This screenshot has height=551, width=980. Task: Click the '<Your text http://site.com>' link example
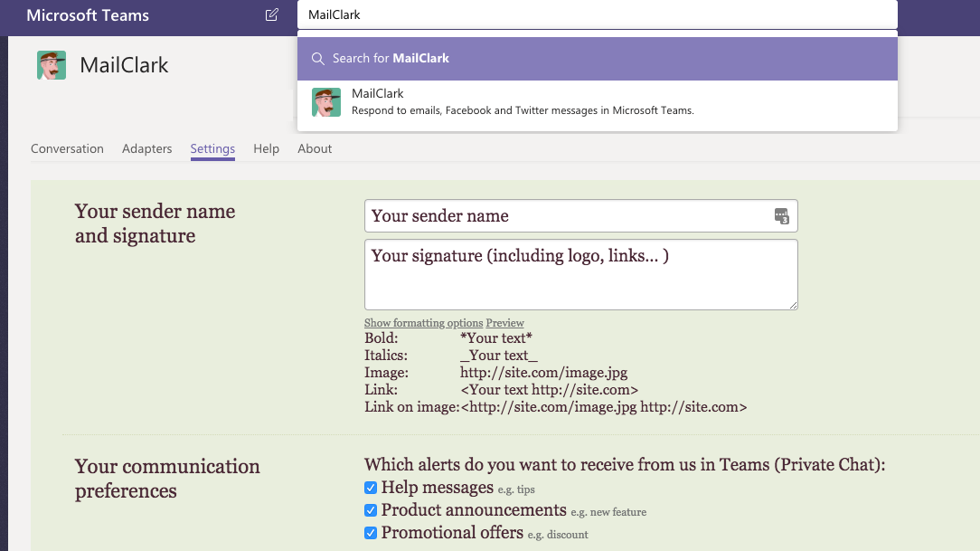(x=550, y=390)
